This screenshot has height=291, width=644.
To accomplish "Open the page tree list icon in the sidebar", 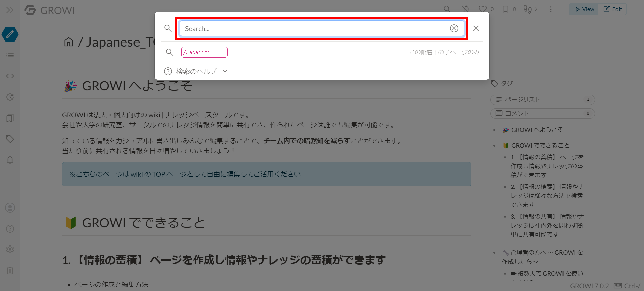I will coord(10,55).
